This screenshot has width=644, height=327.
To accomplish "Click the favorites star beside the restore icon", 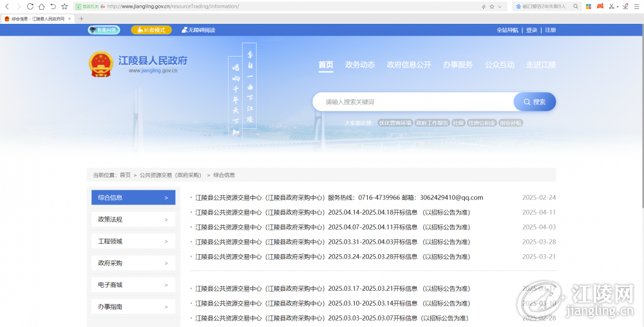I will [x=64, y=6].
